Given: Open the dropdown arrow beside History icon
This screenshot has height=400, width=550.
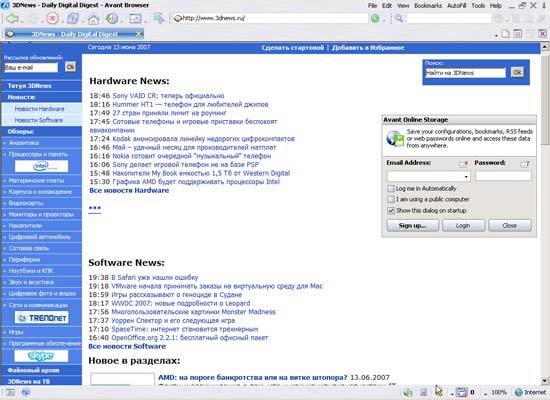Looking at the screenshot, I should [x=121, y=22].
